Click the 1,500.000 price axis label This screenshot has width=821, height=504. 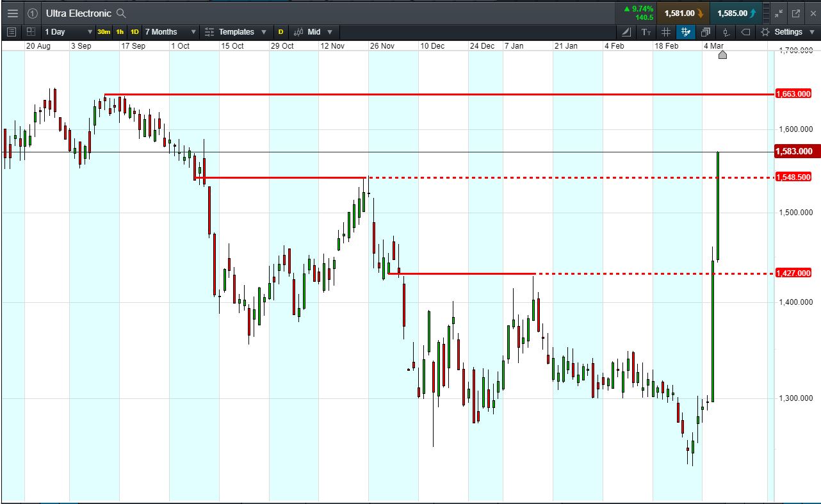pos(796,213)
